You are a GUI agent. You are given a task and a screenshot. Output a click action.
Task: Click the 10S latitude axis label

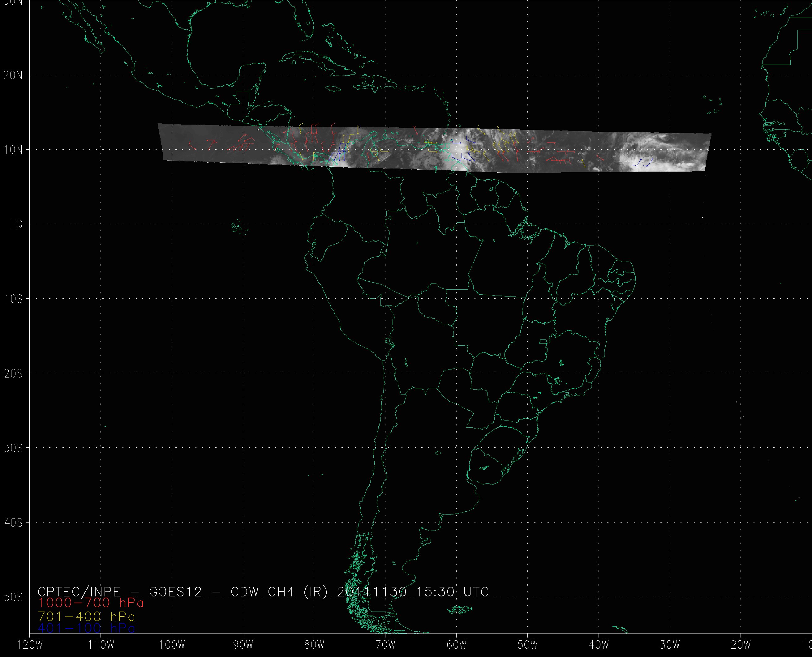pos(13,299)
